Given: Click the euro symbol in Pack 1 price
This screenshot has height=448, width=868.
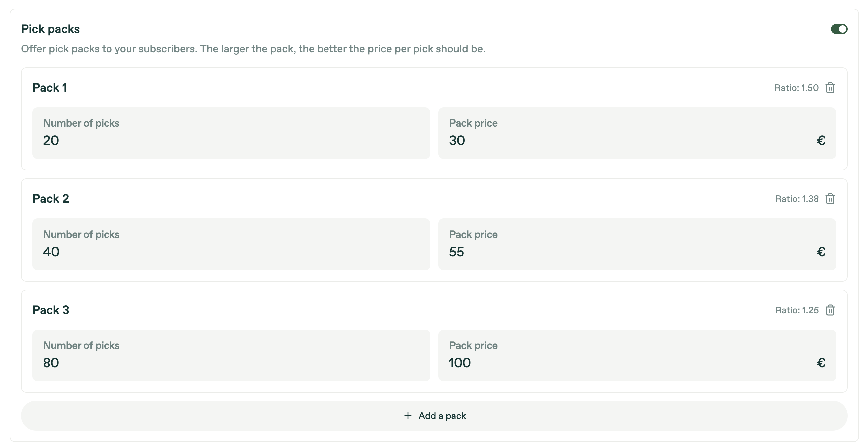Looking at the screenshot, I should pos(821,140).
